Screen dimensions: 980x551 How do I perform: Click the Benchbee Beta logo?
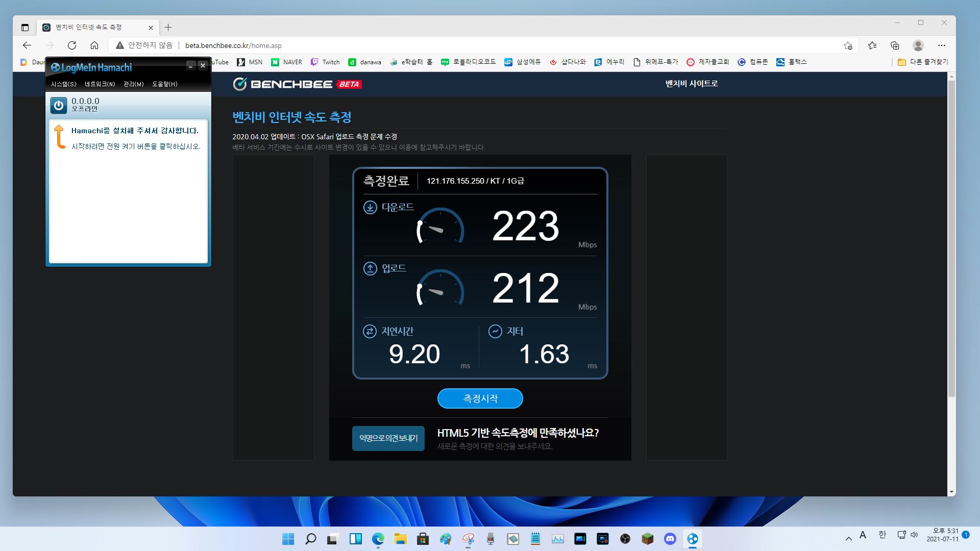tap(297, 84)
